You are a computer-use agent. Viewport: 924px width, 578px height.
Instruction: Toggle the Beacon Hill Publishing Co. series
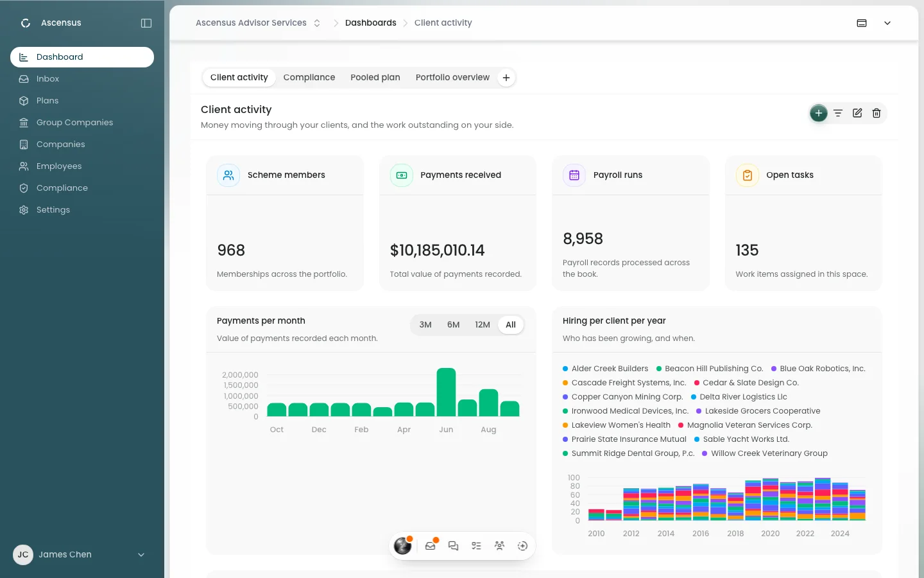click(x=709, y=369)
